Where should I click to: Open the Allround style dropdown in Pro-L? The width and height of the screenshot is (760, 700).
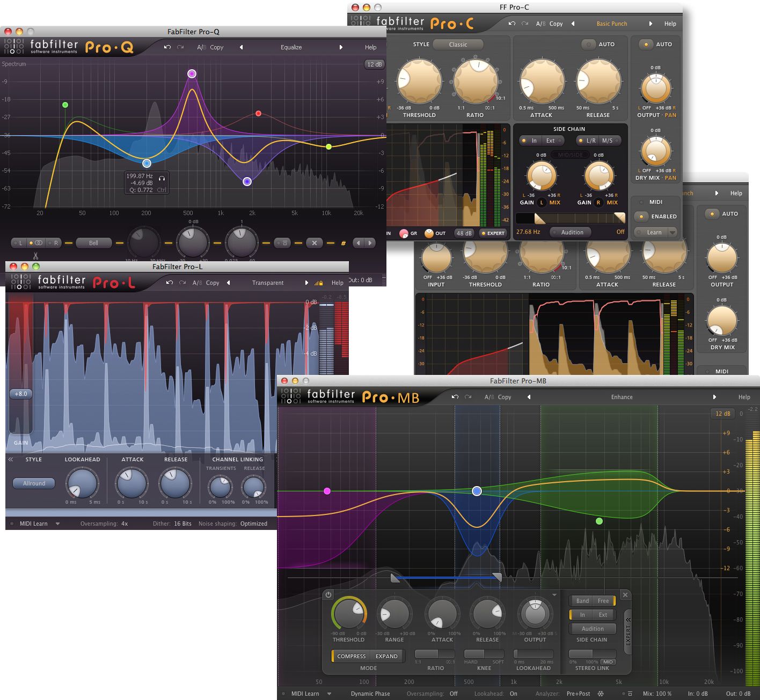pos(34,483)
